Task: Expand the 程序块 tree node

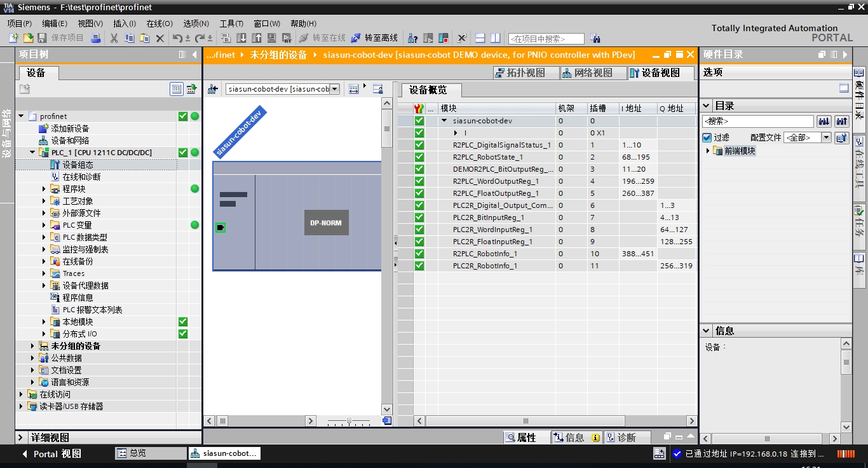Action: [x=44, y=189]
